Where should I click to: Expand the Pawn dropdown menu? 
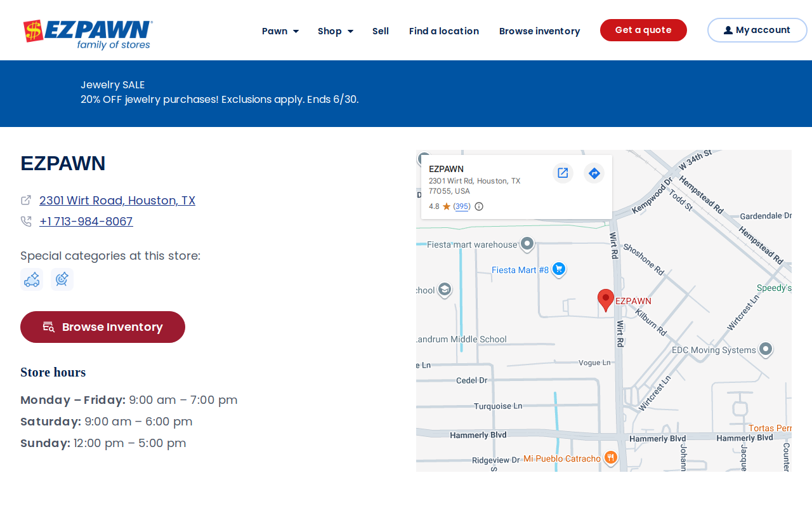click(x=280, y=31)
